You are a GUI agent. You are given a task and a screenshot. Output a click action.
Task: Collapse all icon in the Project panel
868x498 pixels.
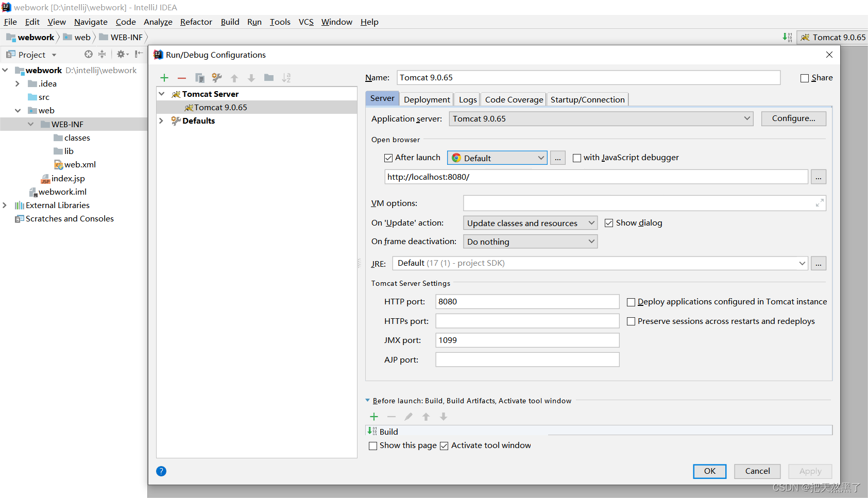102,54
